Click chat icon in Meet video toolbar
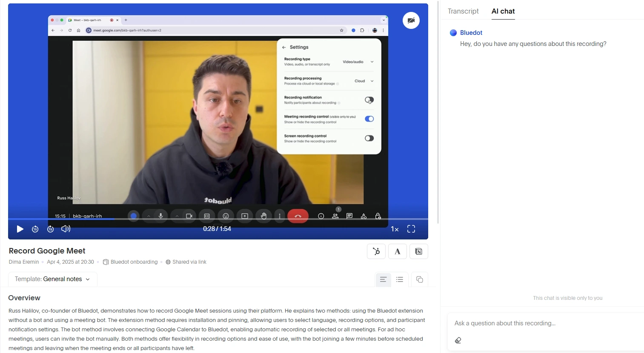The width and height of the screenshot is (644, 353). pos(349,216)
